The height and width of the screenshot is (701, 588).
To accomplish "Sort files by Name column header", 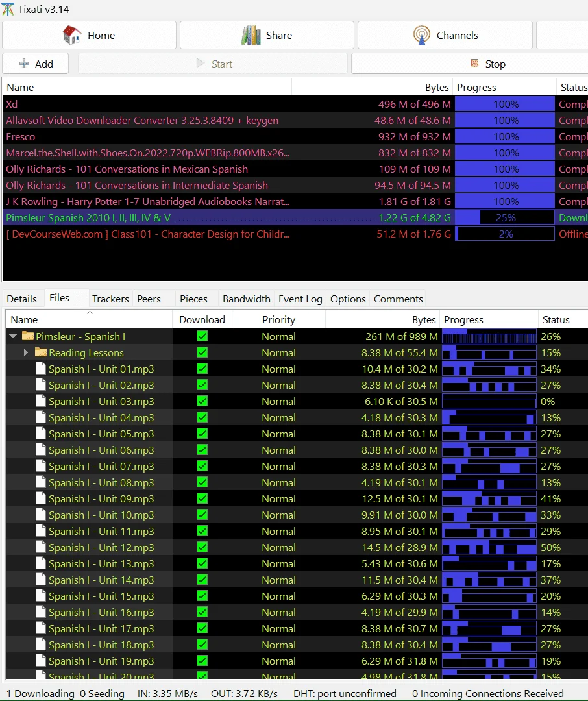I will click(89, 319).
